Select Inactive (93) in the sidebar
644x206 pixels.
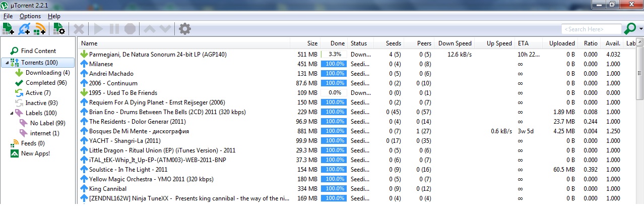(x=41, y=103)
